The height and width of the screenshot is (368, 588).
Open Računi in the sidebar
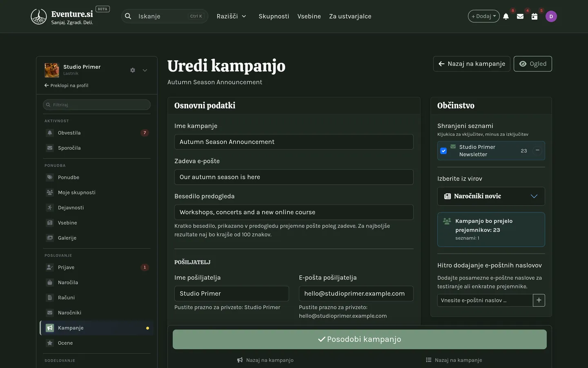pyautogui.click(x=97, y=298)
